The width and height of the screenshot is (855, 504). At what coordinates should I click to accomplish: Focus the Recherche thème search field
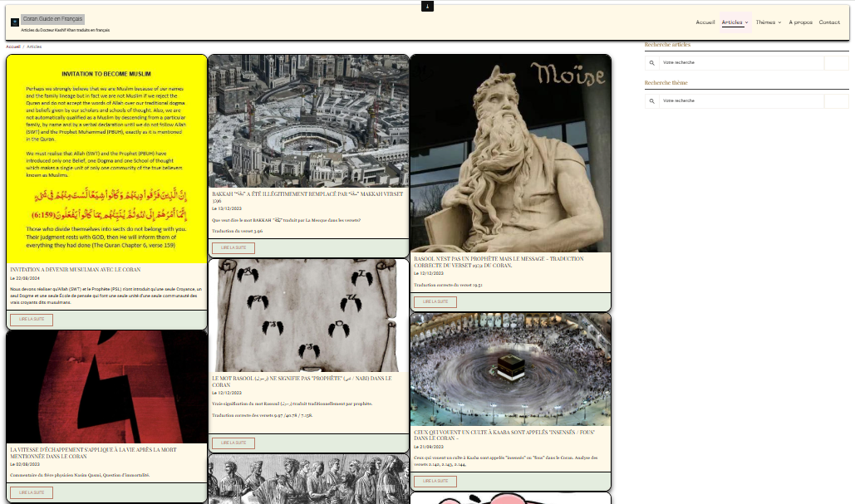pyautogui.click(x=741, y=100)
